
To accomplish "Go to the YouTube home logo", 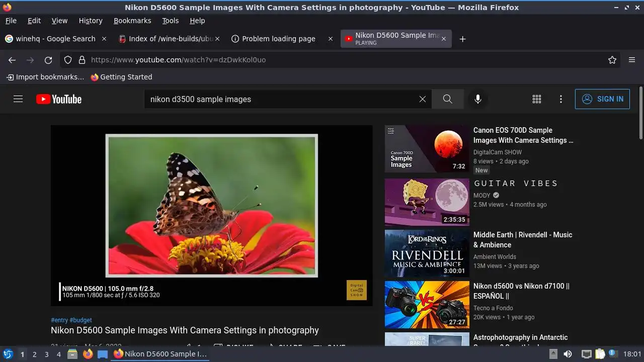I will tap(59, 99).
